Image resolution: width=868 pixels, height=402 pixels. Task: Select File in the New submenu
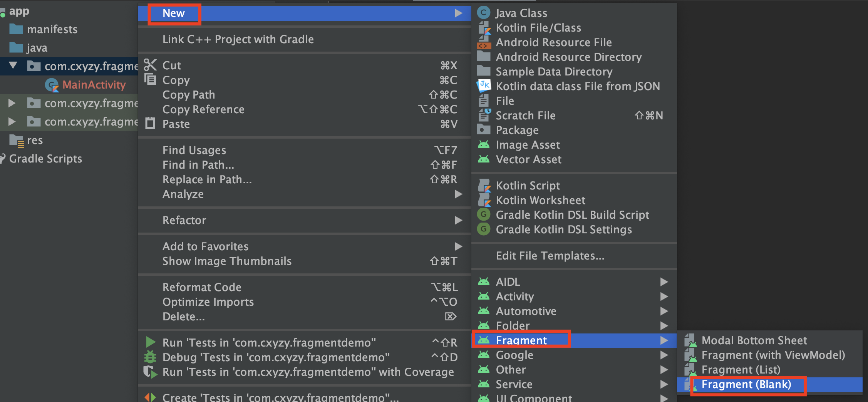pyautogui.click(x=574, y=101)
